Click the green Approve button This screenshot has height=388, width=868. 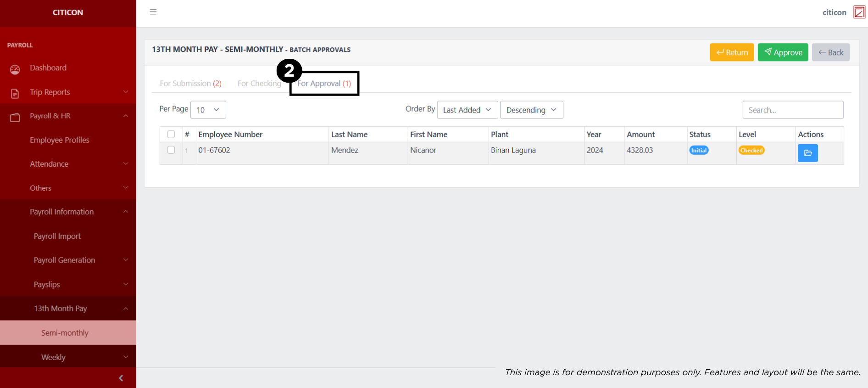783,52
